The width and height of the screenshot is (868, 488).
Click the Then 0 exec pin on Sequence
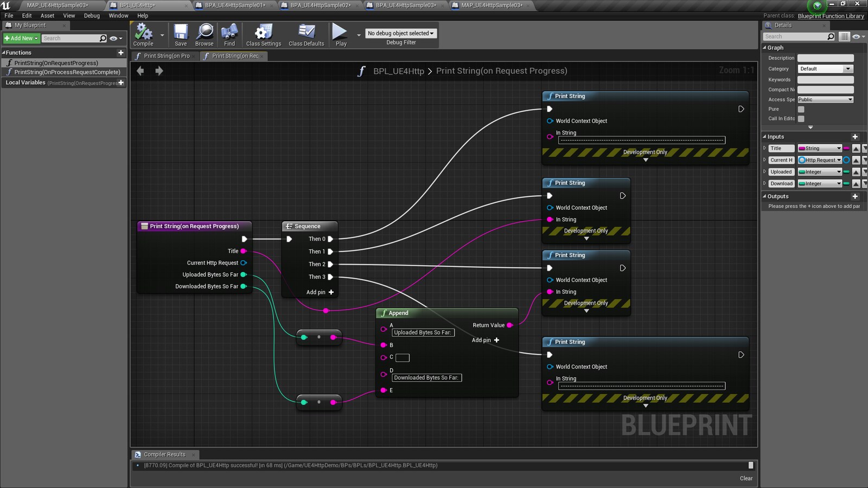[330, 239]
